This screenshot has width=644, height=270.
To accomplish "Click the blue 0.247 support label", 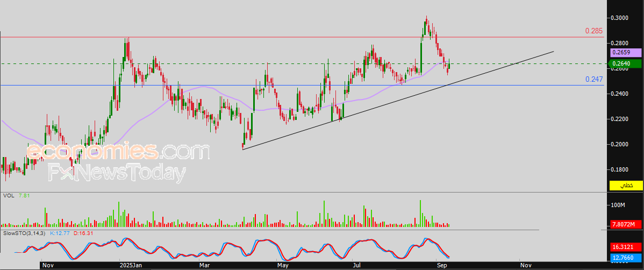I will coord(594,79).
